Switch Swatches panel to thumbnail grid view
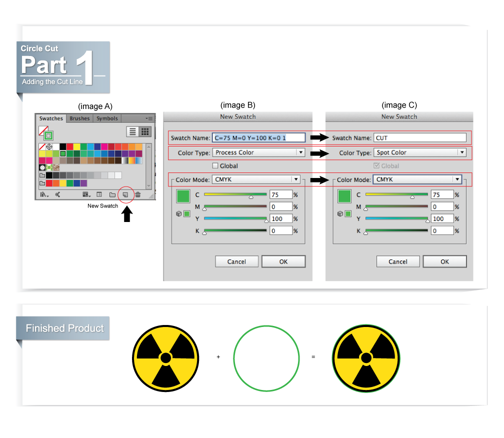This screenshot has height=438, width=504. 145,132
